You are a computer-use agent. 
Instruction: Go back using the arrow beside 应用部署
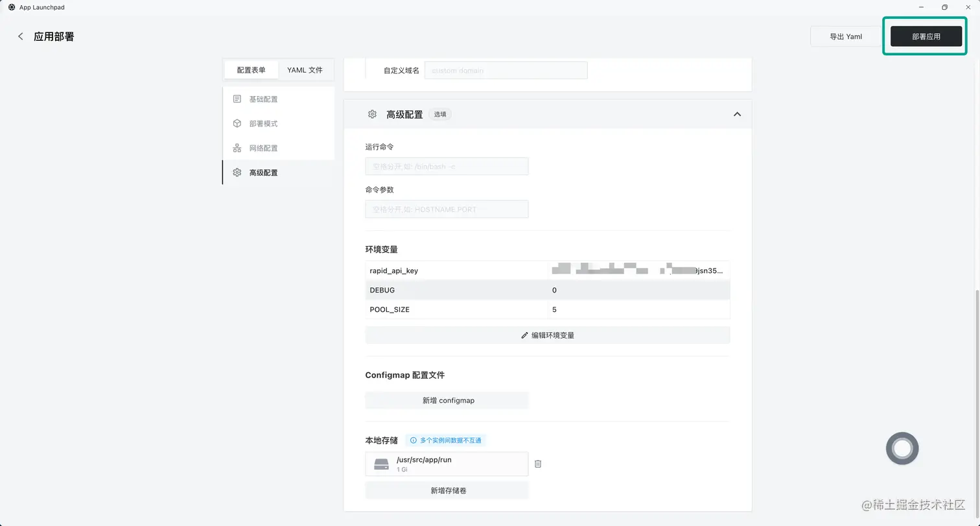(x=21, y=36)
